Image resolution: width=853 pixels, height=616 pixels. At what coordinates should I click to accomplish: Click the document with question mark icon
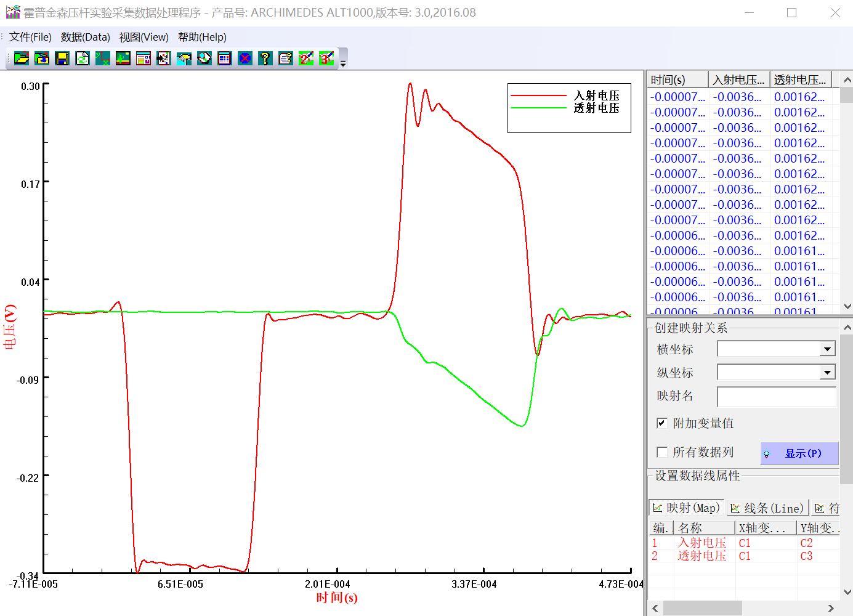[286, 59]
